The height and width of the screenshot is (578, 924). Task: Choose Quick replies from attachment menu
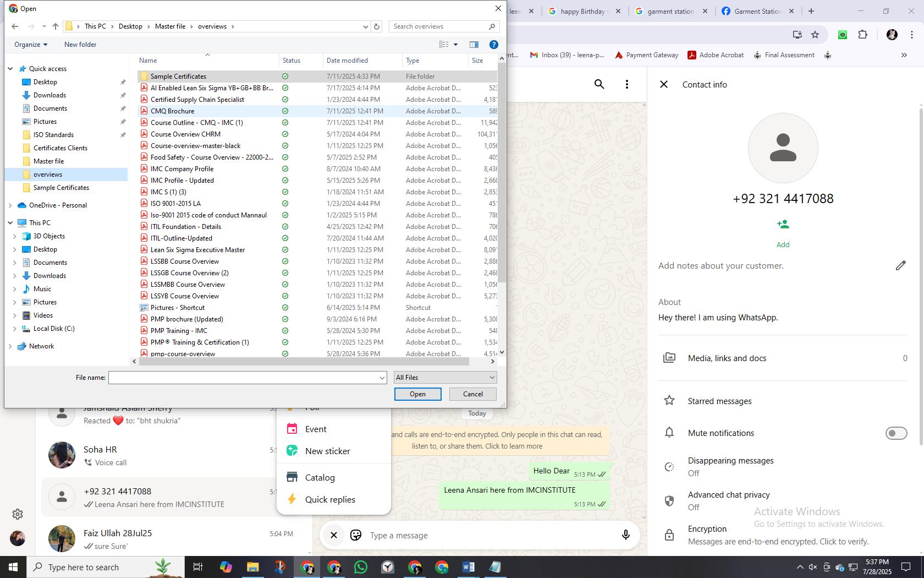pos(334,500)
